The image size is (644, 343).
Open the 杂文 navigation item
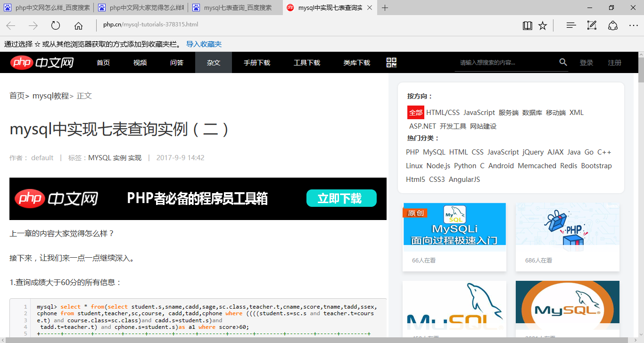(x=214, y=63)
